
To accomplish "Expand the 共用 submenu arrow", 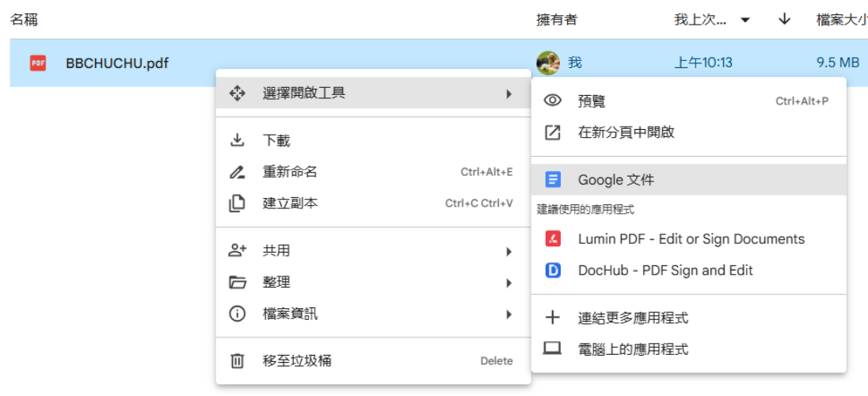I will 508,251.
